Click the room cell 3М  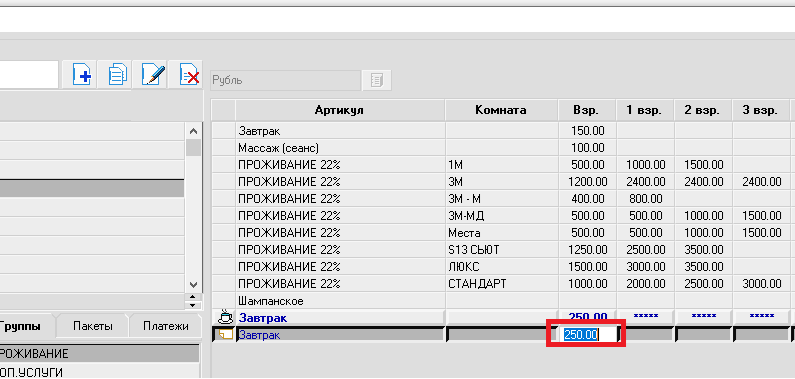[501, 181]
